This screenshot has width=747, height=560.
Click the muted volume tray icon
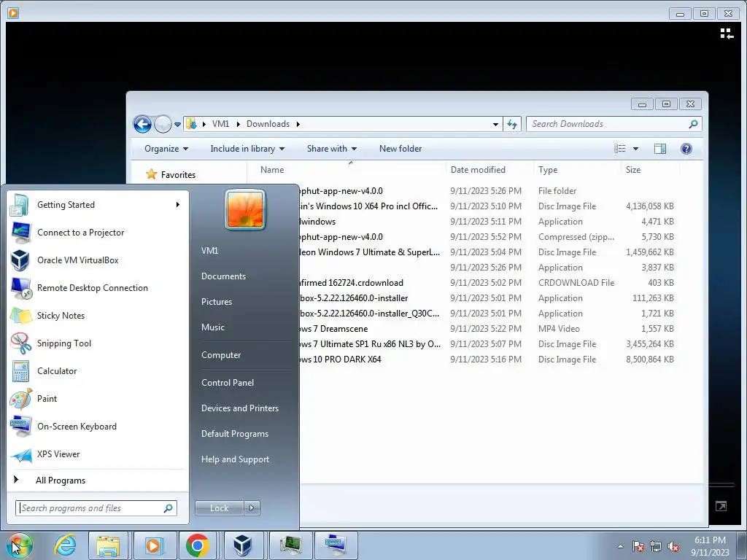click(673, 546)
